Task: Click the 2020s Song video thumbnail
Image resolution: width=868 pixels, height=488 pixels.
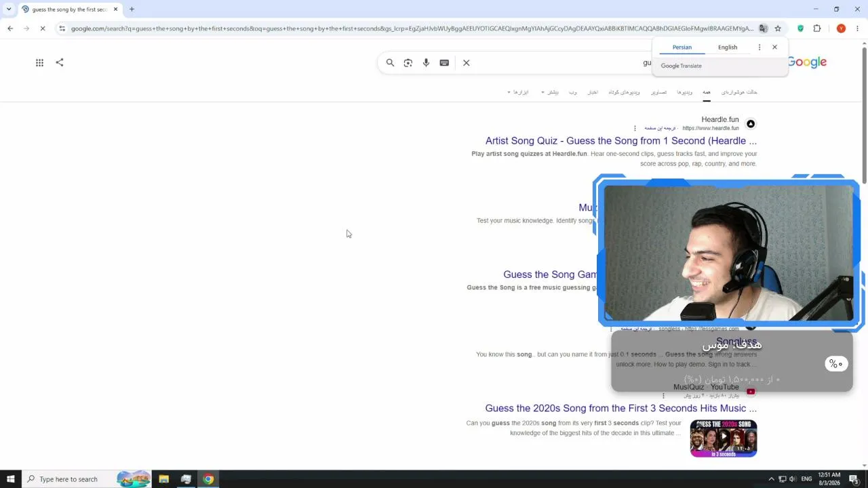Action: [x=724, y=439]
